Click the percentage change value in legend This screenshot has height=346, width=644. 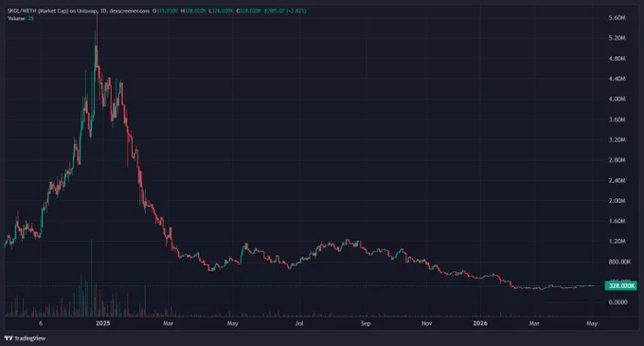(x=297, y=11)
